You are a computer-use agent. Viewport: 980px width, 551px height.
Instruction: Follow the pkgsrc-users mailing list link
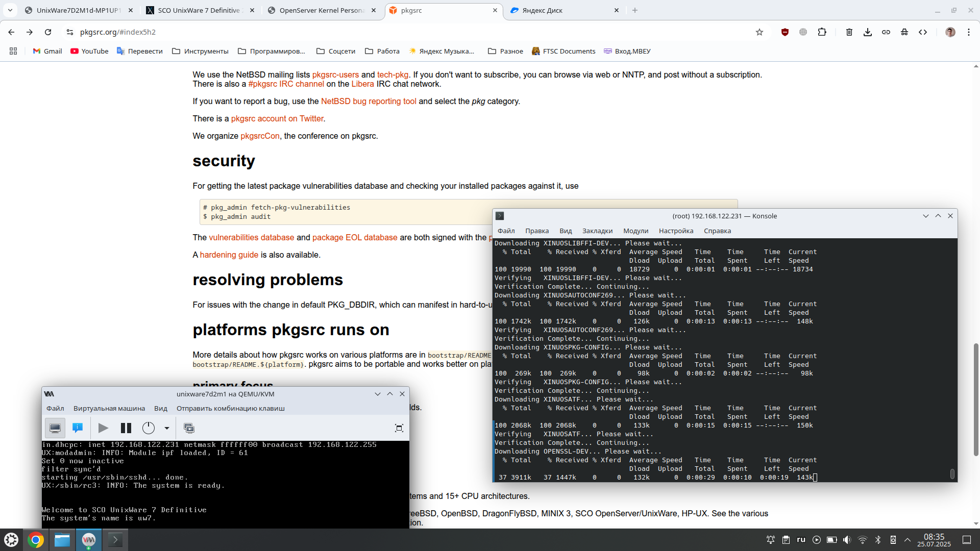click(x=335, y=74)
